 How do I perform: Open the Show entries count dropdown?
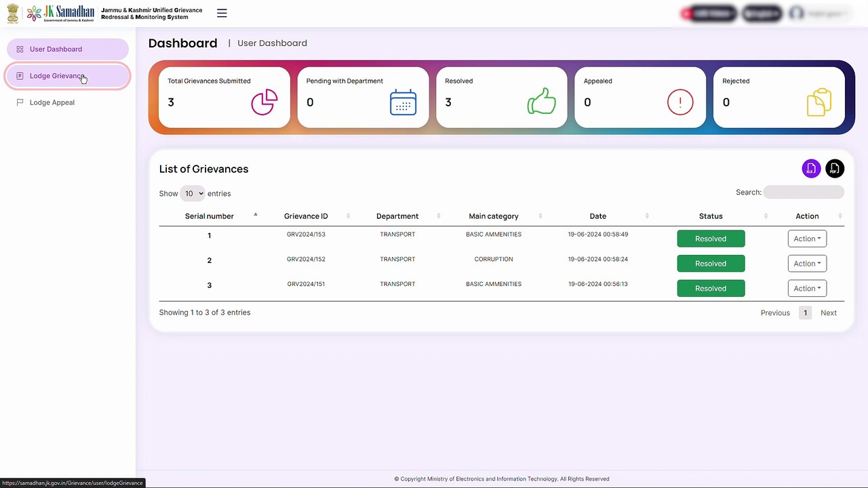(x=193, y=194)
